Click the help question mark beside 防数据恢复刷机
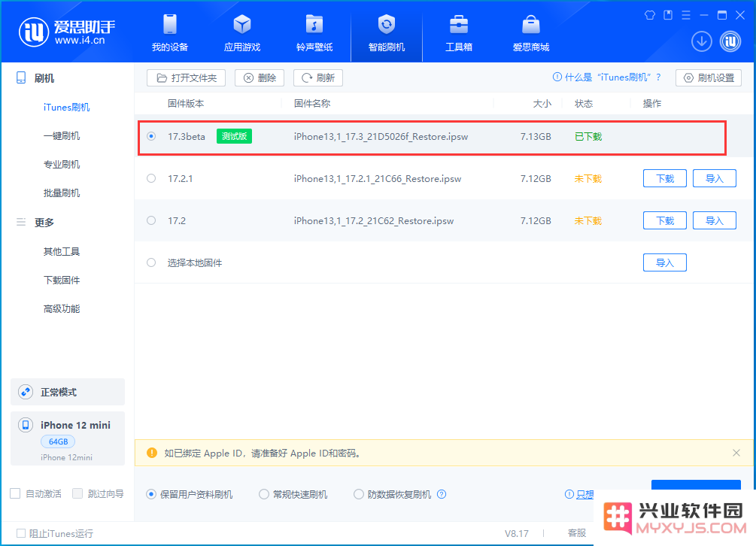The image size is (756, 546). [x=442, y=494]
